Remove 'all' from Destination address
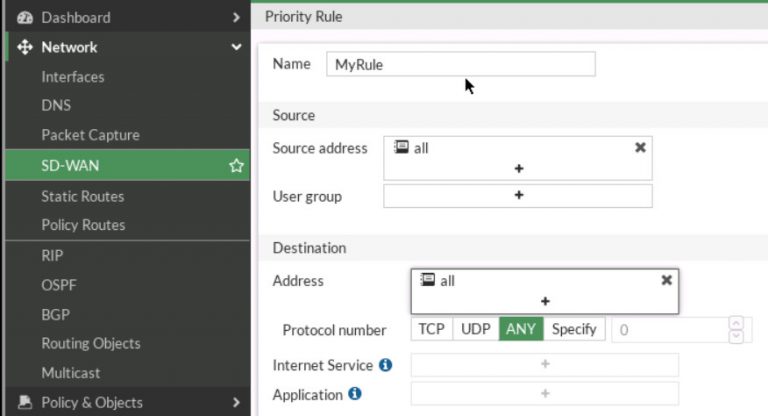 click(x=666, y=280)
